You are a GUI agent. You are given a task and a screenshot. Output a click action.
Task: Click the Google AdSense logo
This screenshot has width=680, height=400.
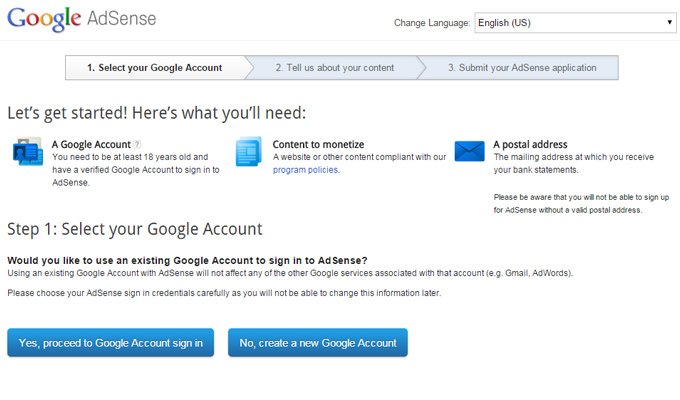click(82, 19)
